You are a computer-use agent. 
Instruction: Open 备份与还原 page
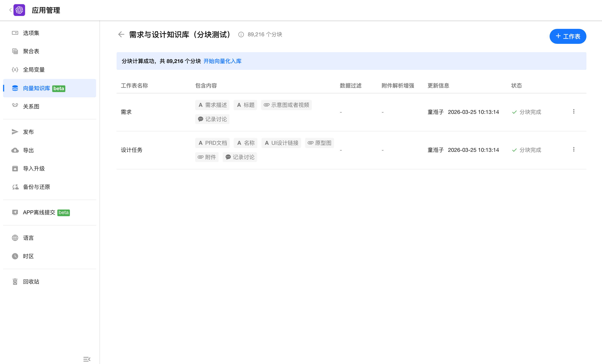click(x=36, y=187)
